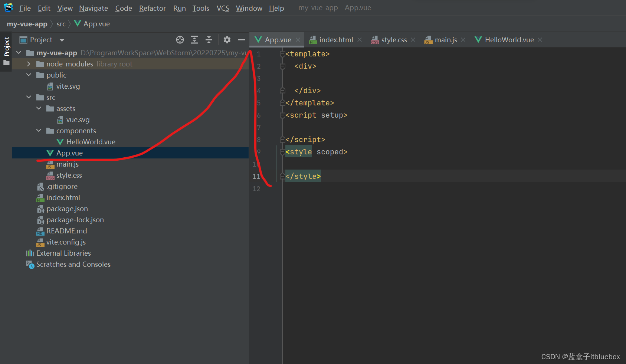This screenshot has height=364, width=626.
Task: Open the Edit menu
Action: click(x=44, y=8)
